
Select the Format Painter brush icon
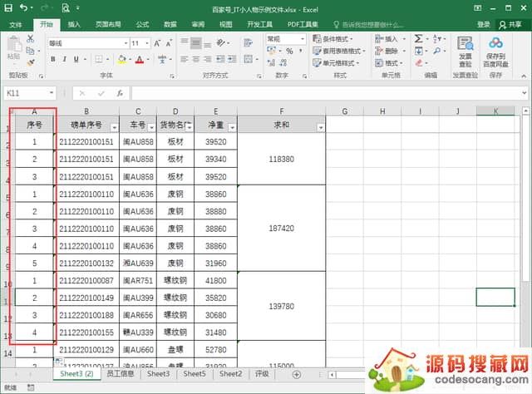coord(31,61)
